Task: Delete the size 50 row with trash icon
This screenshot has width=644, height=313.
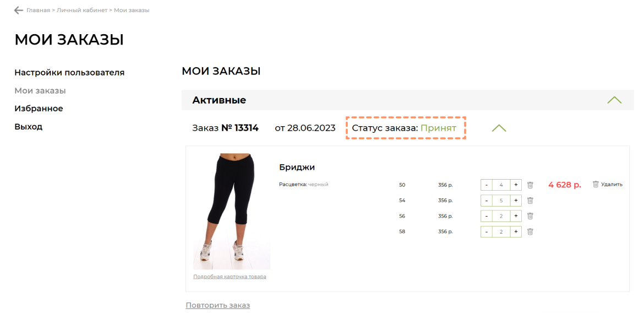Action: click(530, 185)
